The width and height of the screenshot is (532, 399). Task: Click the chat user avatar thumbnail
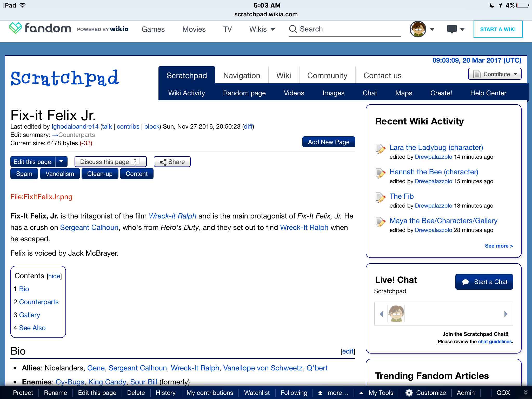point(396,313)
